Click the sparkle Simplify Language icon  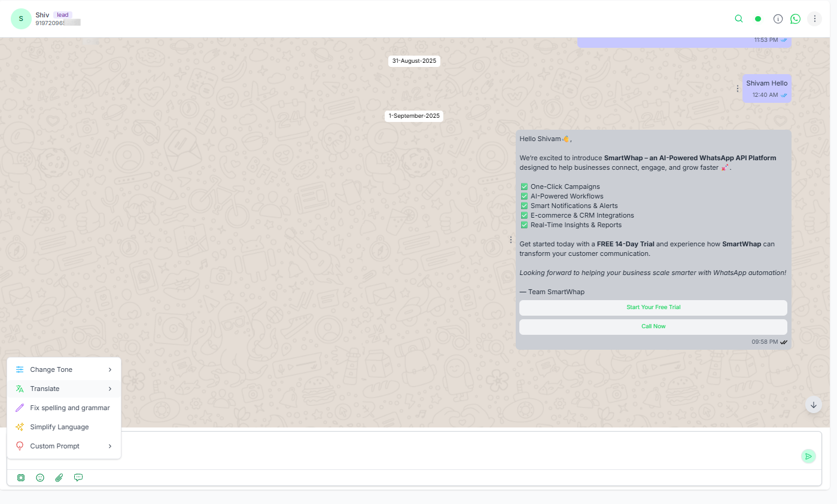click(20, 427)
